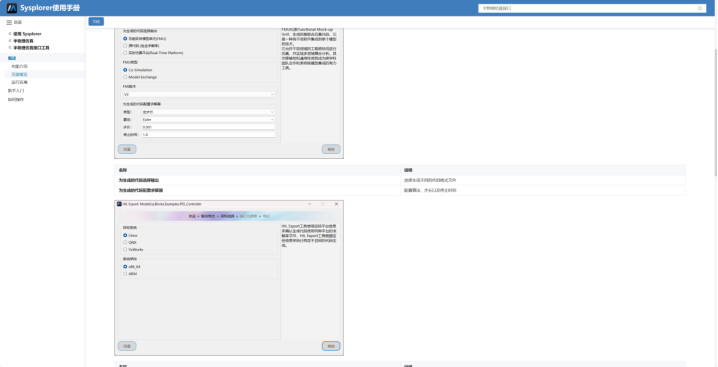Select Linux as target system

tap(125, 235)
